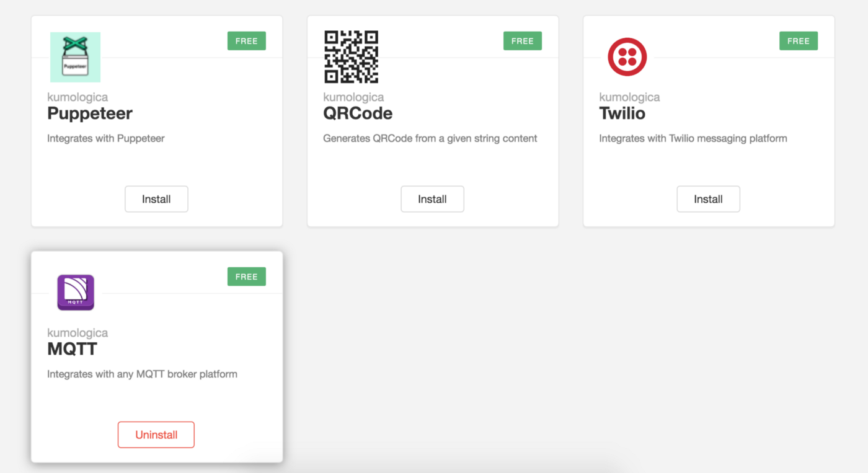Image resolution: width=868 pixels, height=473 pixels.
Task: Click the FREE badge on QRCode card
Action: (x=523, y=41)
